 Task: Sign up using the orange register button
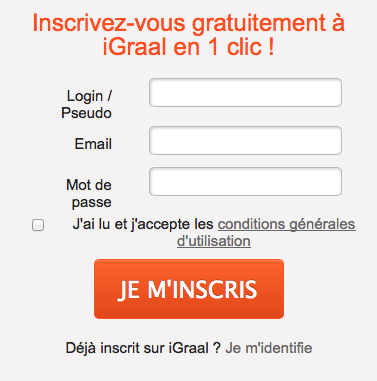[x=189, y=289]
